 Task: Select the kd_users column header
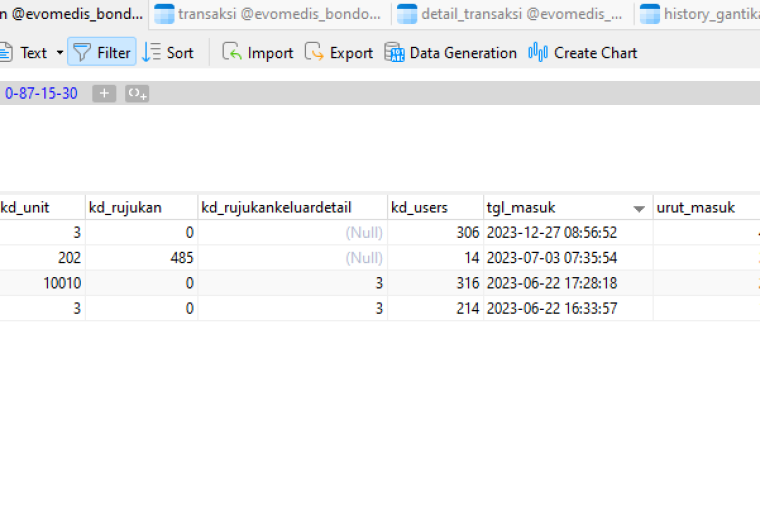point(435,207)
